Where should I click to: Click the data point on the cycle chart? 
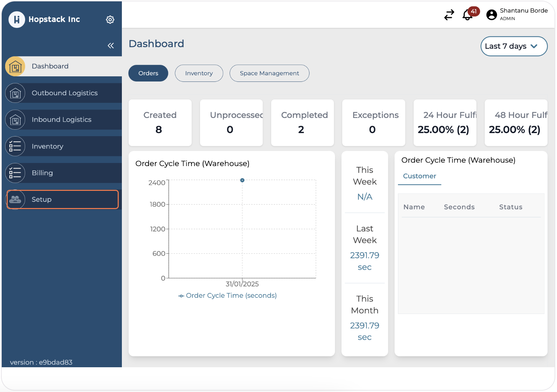(242, 180)
